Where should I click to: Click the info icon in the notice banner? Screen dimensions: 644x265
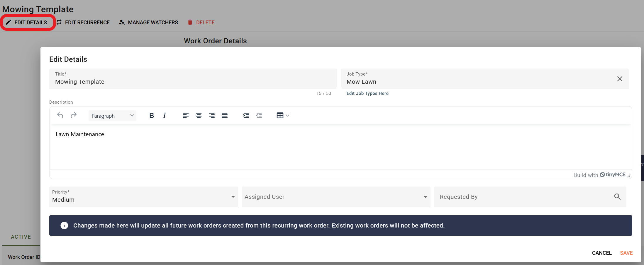click(64, 225)
